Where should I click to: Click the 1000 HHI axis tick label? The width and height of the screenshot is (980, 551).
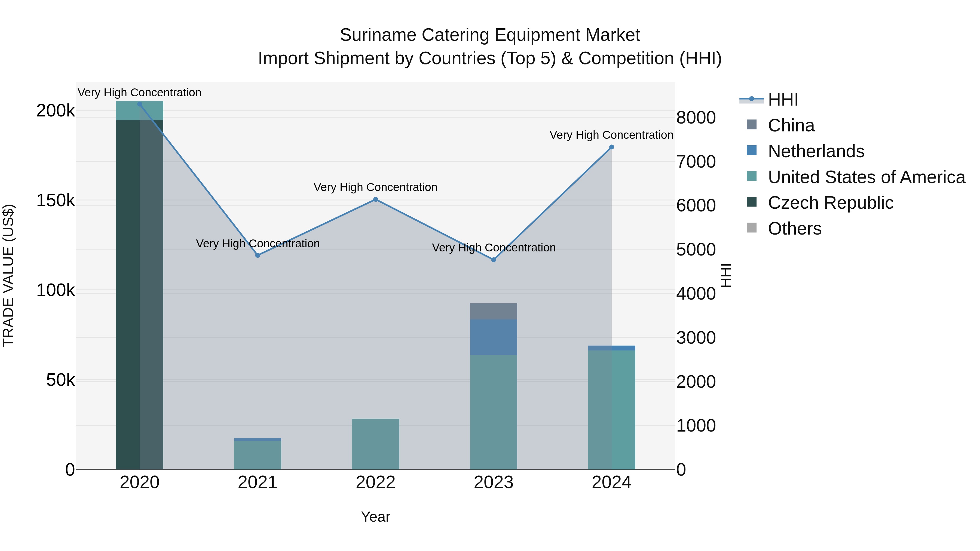696,426
